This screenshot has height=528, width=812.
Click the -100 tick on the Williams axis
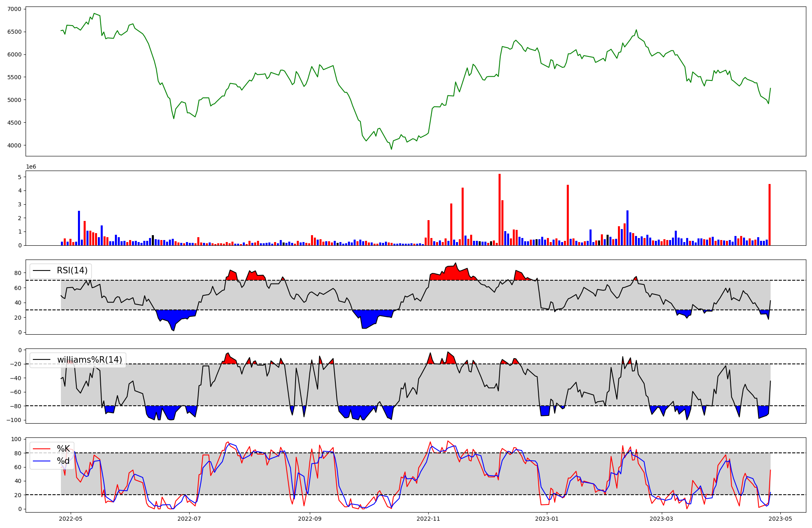pyautogui.click(x=14, y=420)
